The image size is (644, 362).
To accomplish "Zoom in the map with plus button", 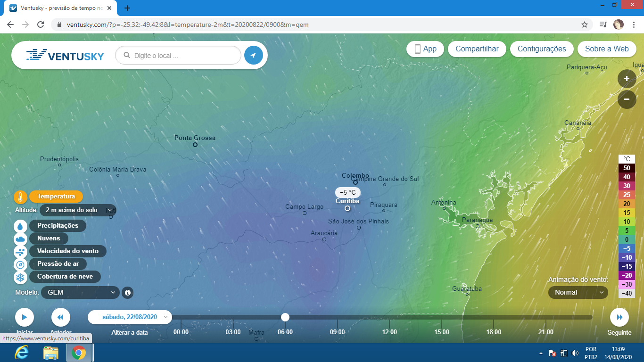I will click(627, 79).
